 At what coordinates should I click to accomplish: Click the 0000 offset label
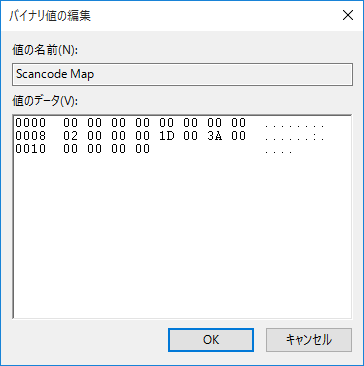[30, 123]
